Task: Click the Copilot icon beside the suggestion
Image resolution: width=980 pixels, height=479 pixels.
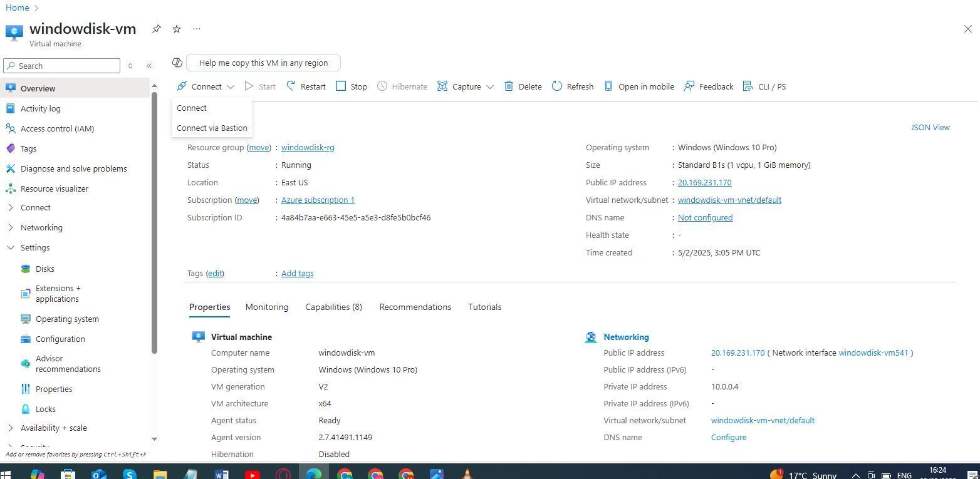Action: tap(177, 63)
